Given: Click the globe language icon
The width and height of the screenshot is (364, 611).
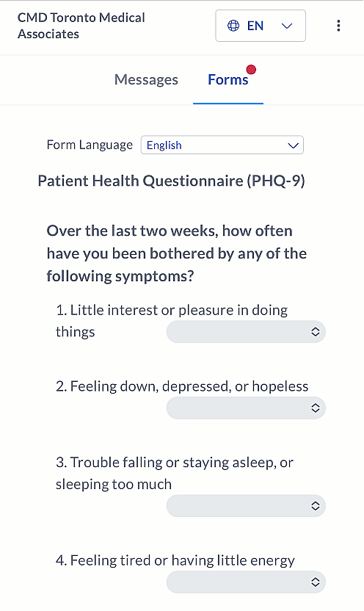Looking at the screenshot, I should (233, 26).
